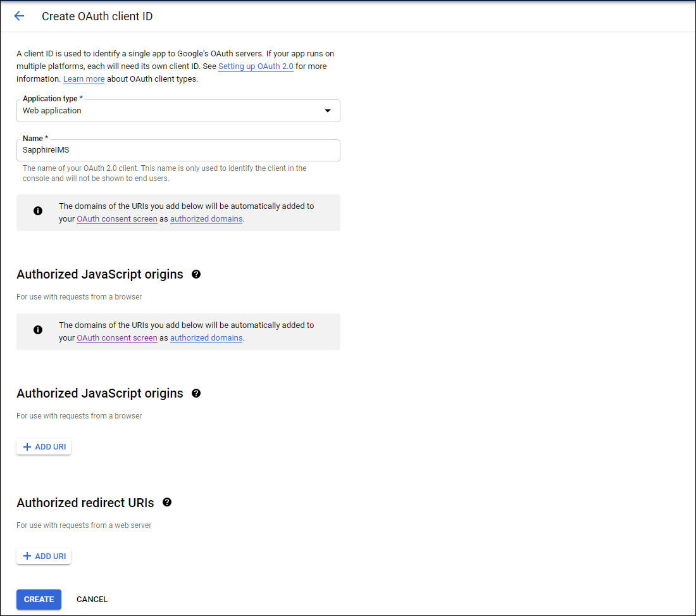Image resolution: width=696 pixels, height=616 pixels.
Task: Click the caret arrow in Application type field
Action: coord(327,111)
